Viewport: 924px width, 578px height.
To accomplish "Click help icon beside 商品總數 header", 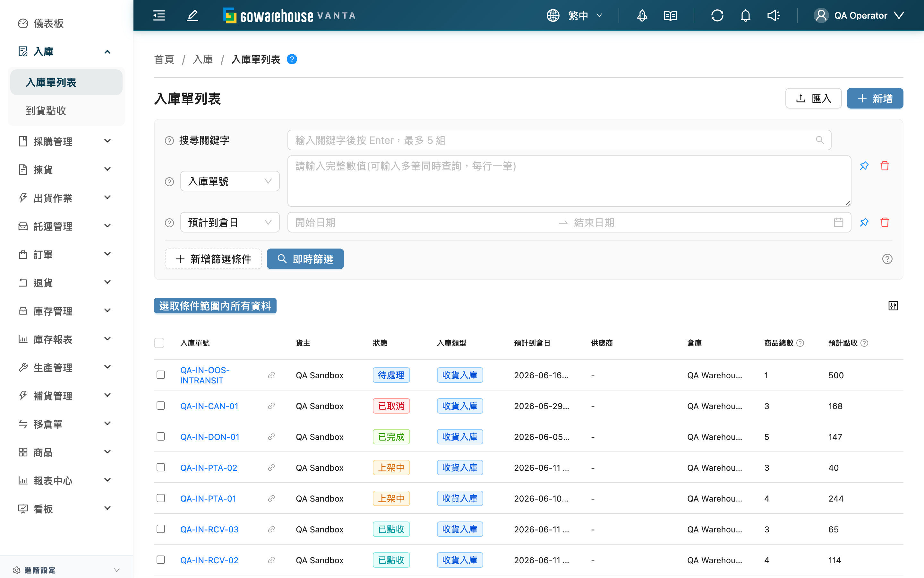I will (800, 343).
